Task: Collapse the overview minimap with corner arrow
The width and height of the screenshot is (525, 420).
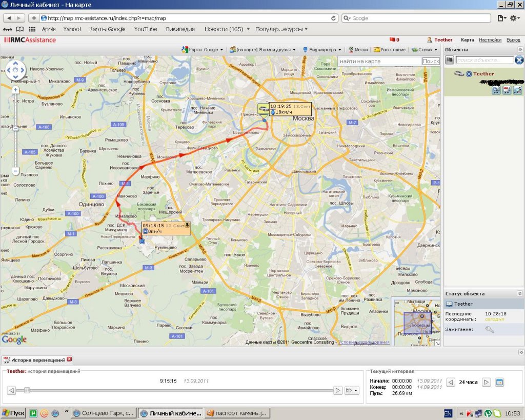Action: click(437, 343)
